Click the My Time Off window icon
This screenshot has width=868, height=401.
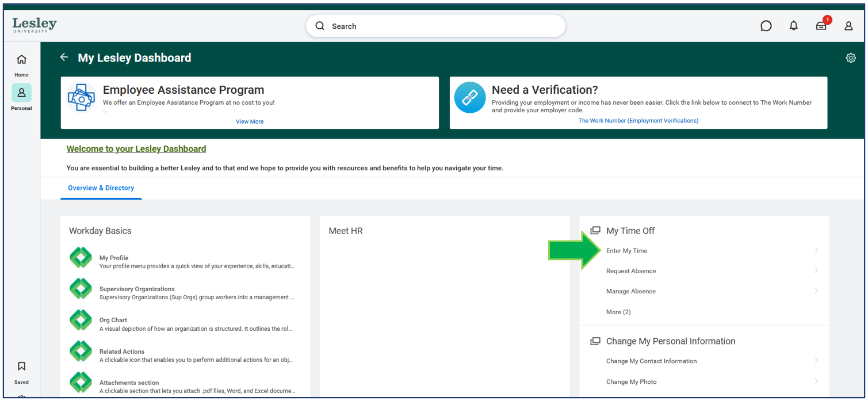click(x=595, y=231)
